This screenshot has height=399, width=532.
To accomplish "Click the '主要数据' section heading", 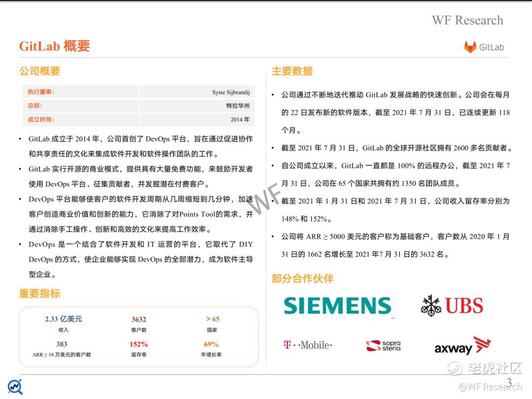I will [292, 71].
